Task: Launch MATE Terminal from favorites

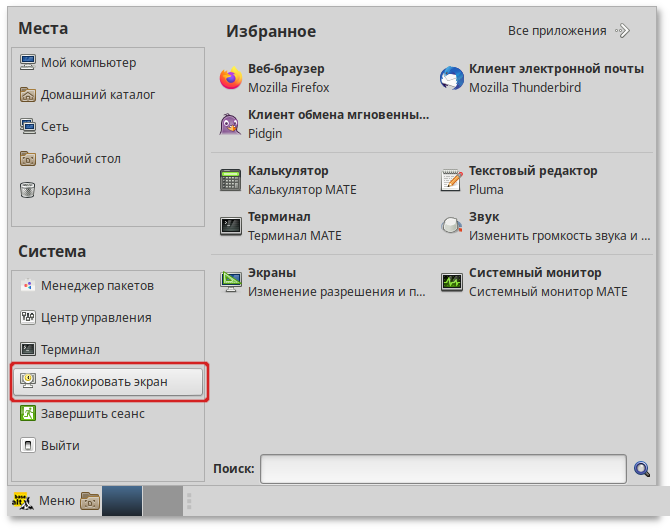Action: coord(231,226)
